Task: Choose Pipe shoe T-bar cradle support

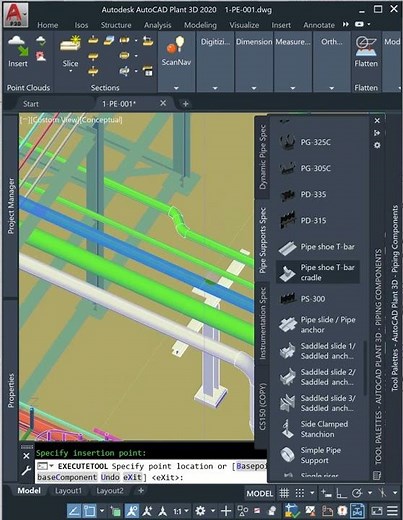Action: 318,272
